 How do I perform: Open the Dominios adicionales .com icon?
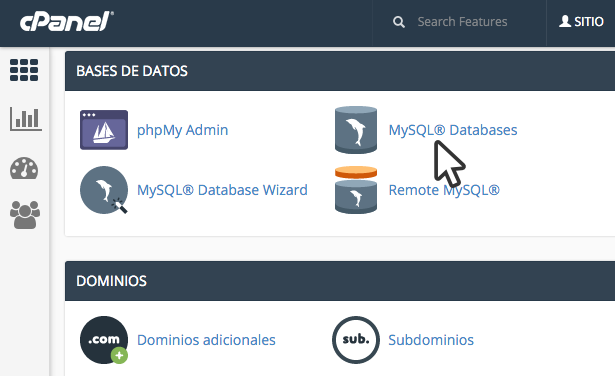point(104,340)
